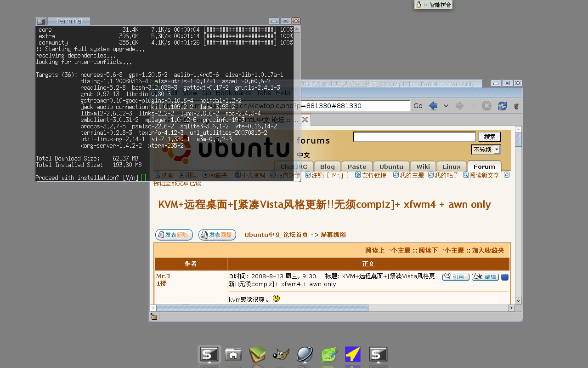Click the browser's stop loading icon
588x368 pixels.
(486, 106)
